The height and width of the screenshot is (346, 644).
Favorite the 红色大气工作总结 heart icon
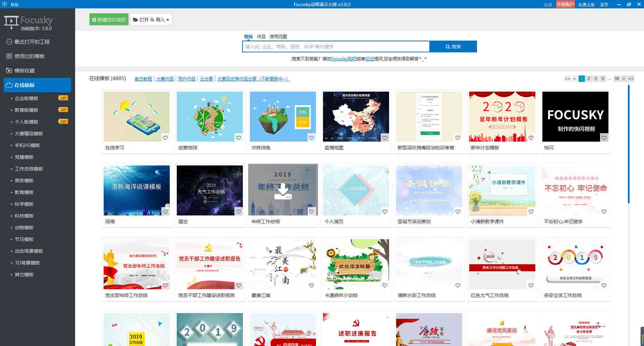point(531,285)
